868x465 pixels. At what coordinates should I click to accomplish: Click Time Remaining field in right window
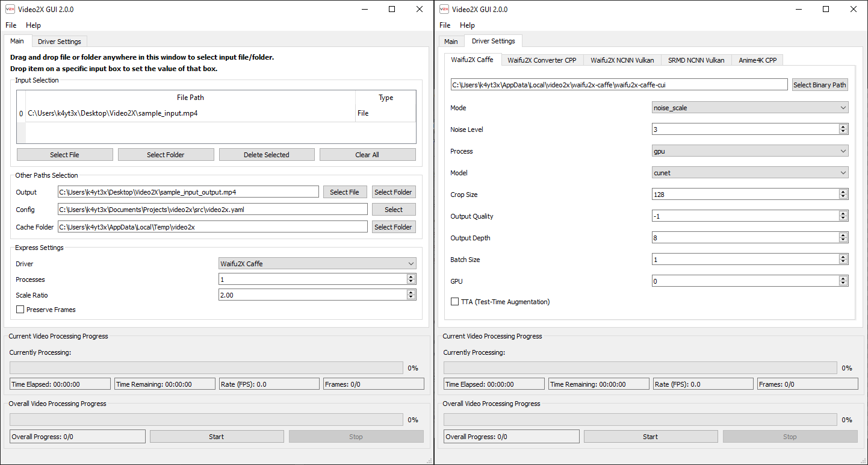tap(599, 384)
